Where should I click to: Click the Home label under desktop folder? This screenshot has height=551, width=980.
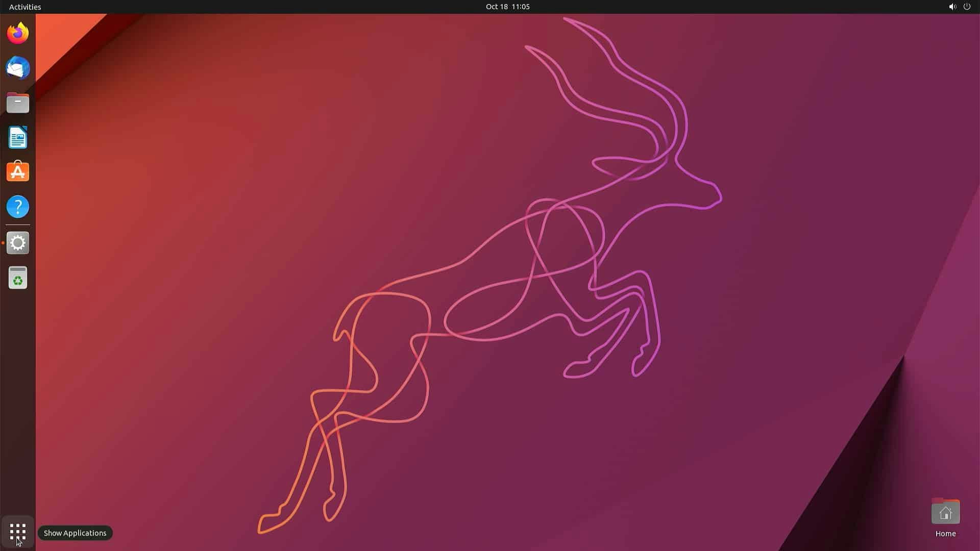point(945,534)
